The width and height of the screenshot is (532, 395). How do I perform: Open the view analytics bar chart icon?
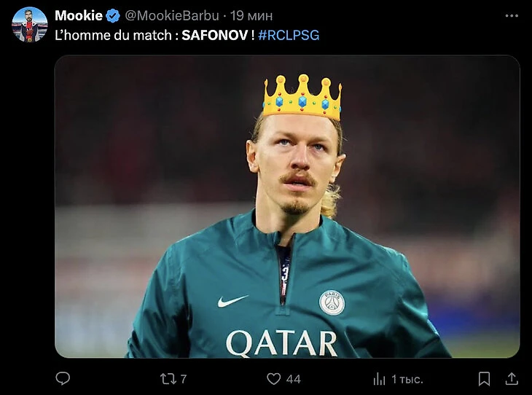coord(379,378)
